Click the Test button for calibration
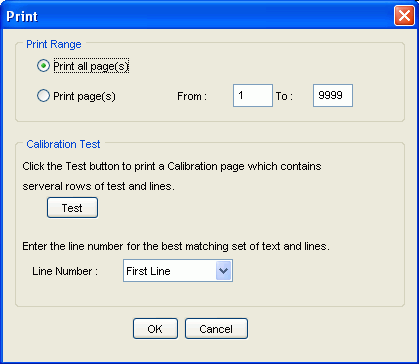Viewport: 419px width, 364px height. (72, 208)
